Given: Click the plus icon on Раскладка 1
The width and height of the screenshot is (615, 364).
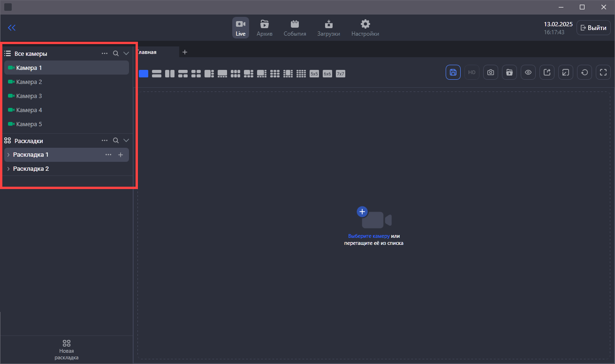Looking at the screenshot, I should [x=121, y=155].
